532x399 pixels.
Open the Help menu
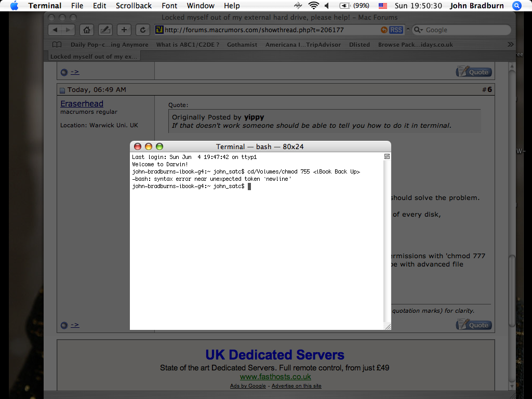coord(232,6)
